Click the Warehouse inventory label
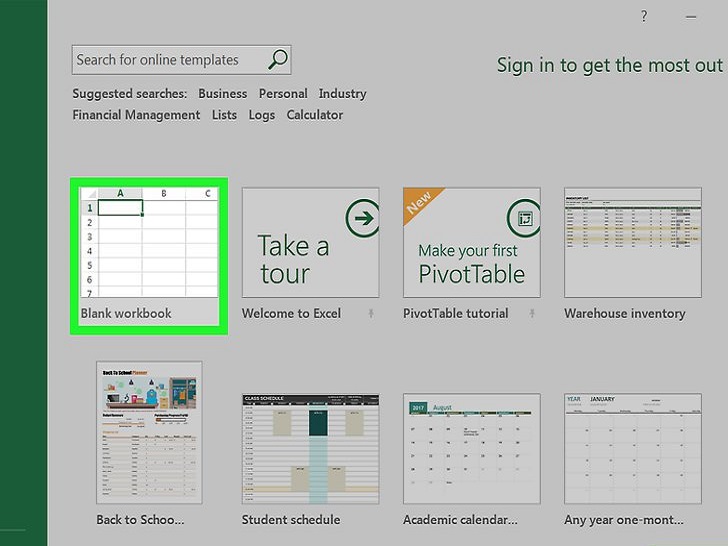 [x=625, y=314]
